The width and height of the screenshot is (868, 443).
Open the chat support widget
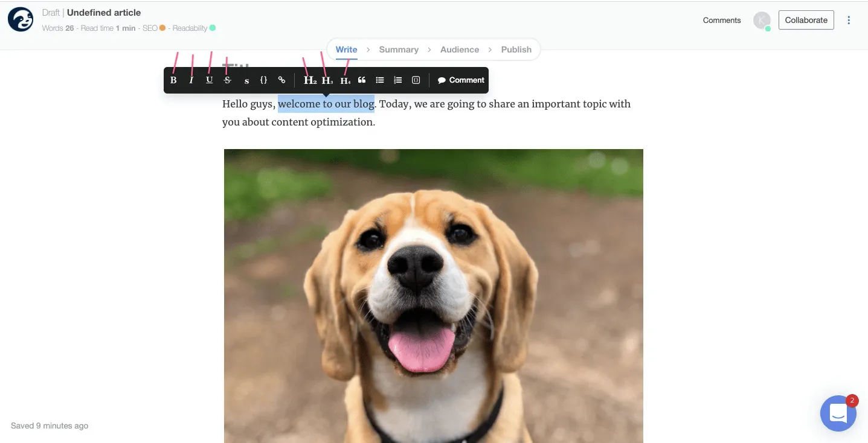pyautogui.click(x=838, y=413)
